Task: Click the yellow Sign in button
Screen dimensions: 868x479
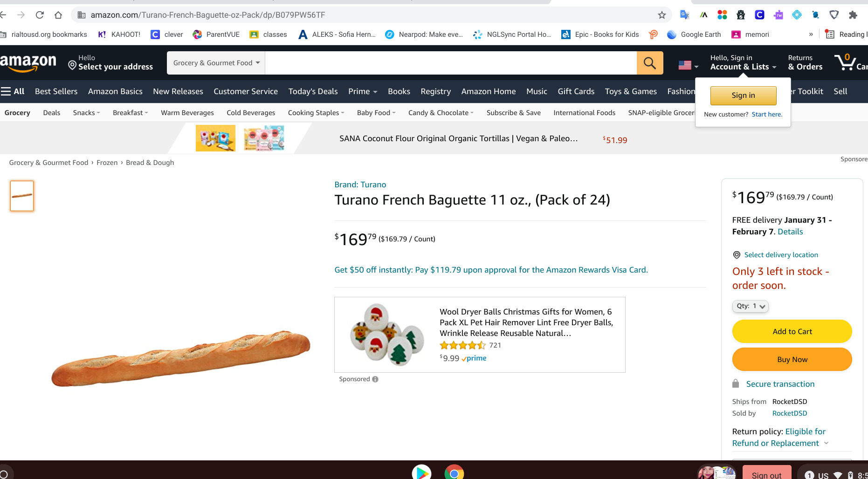Action: coord(743,95)
